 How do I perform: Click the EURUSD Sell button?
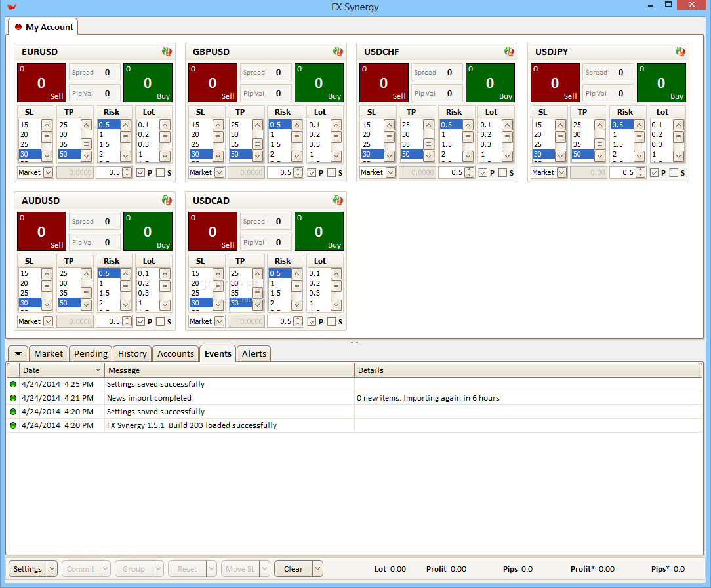click(x=42, y=83)
